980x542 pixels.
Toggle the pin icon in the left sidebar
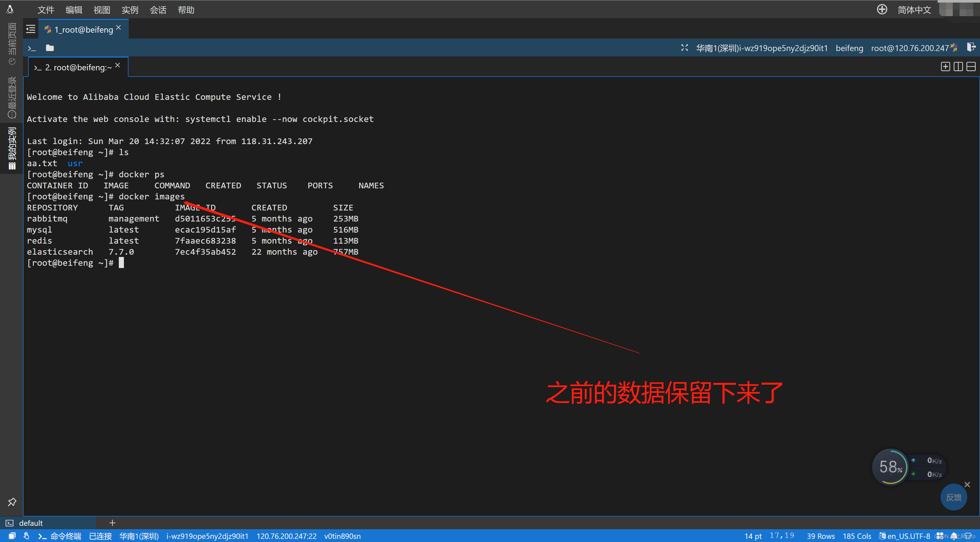[x=12, y=502]
